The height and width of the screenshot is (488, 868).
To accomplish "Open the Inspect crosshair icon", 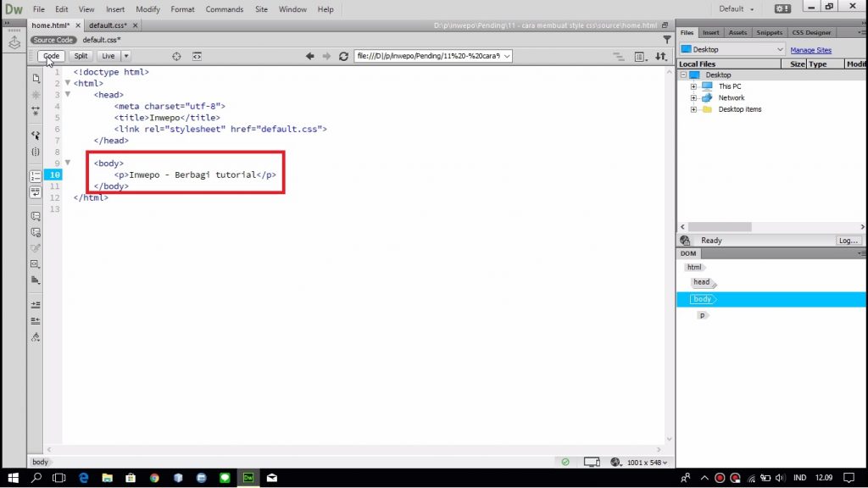I will (176, 56).
